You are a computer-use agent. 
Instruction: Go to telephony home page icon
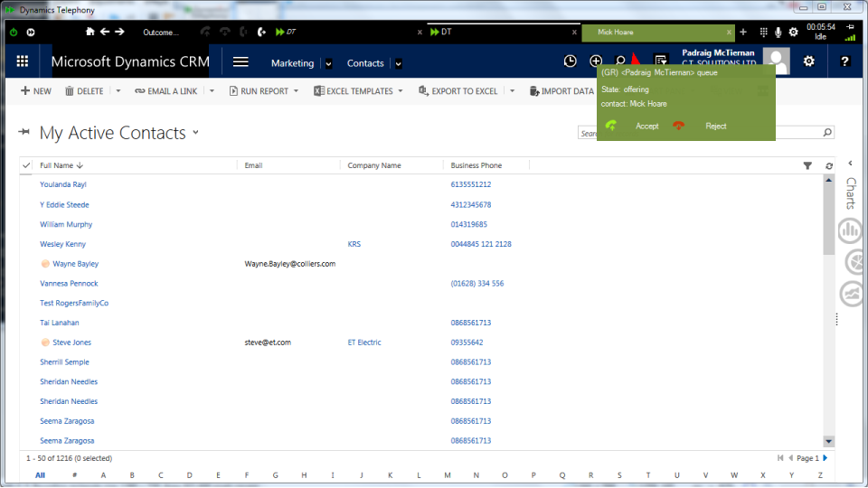[x=90, y=32]
